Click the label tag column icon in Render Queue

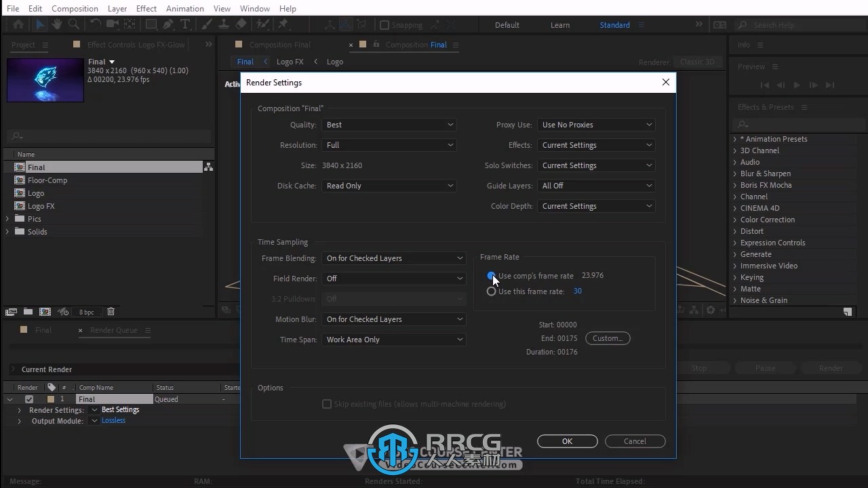pos(51,387)
